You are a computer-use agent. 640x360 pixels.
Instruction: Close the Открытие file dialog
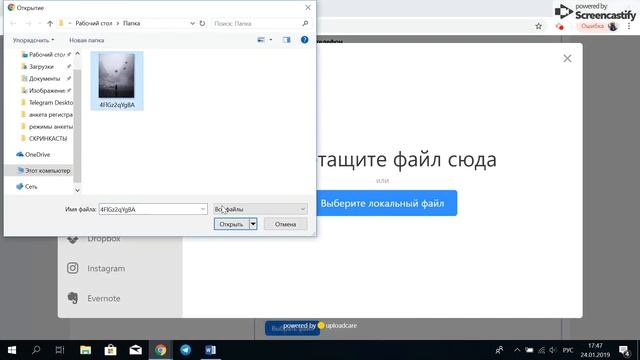point(308,7)
